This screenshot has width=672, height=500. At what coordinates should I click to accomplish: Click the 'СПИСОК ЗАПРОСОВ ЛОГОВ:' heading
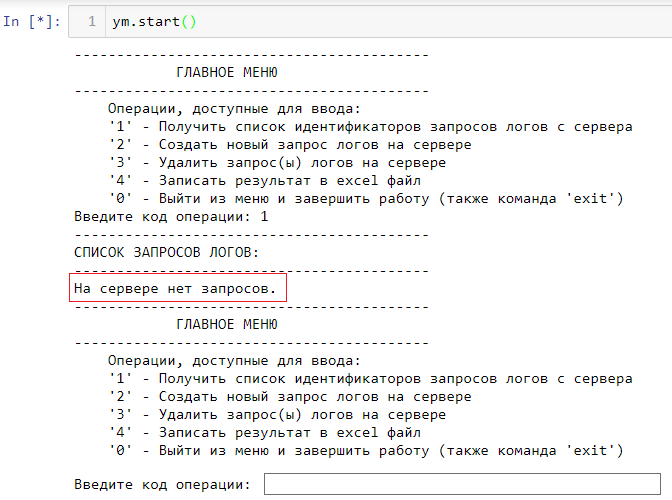pyautogui.click(x=166, y=253)
